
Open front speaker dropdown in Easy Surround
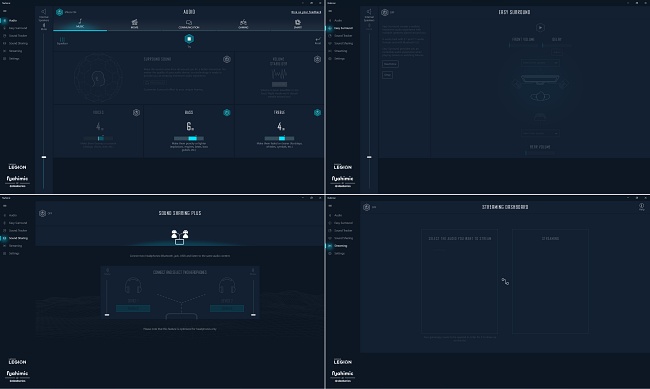coord(540,63)
